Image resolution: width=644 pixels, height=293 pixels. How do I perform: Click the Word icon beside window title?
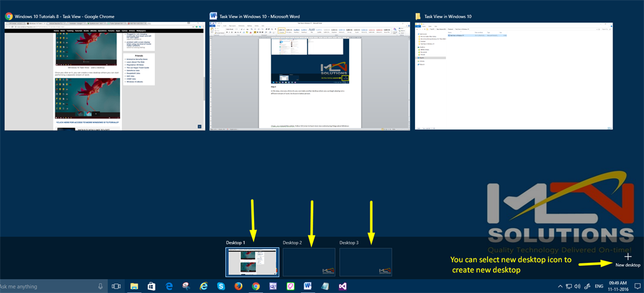click(213, 16)
